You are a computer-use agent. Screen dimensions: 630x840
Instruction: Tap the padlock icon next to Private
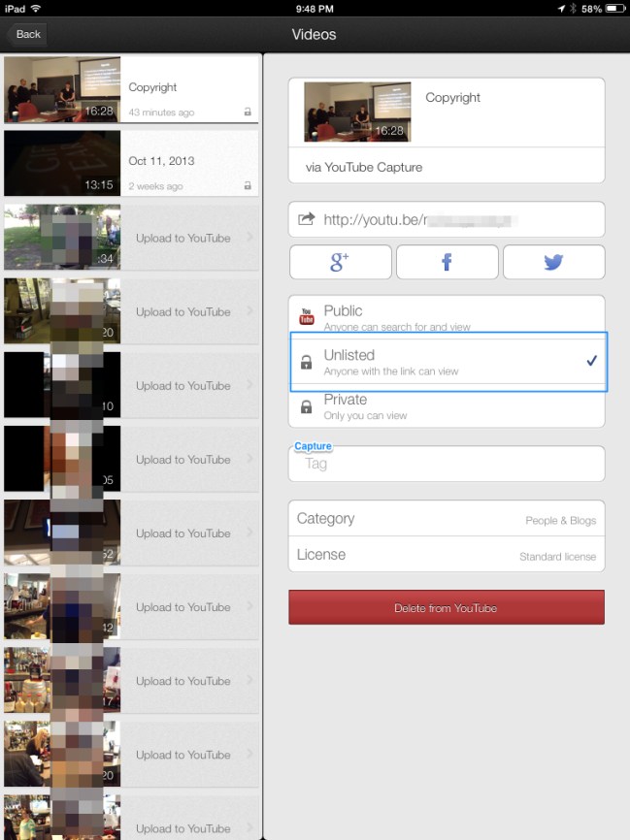[307, 406]
